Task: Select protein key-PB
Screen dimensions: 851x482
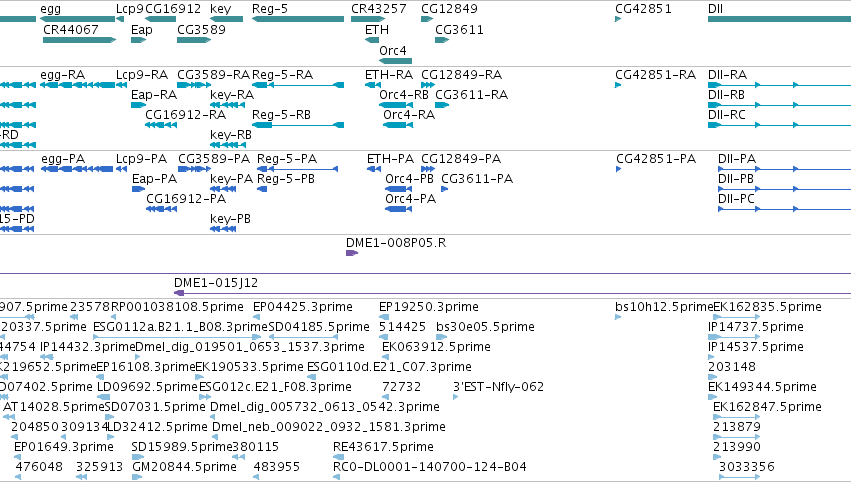Action: coord(223,229)
